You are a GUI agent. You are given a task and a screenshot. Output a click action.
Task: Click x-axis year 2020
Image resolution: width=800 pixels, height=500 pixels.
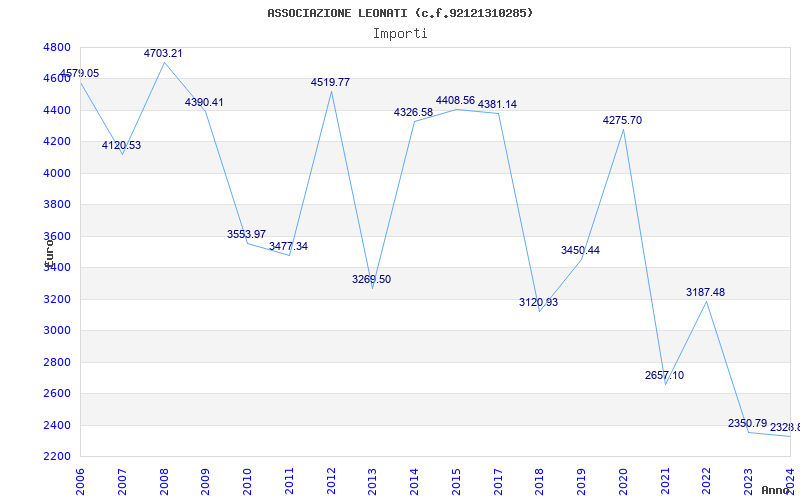[x=623, y=482]
